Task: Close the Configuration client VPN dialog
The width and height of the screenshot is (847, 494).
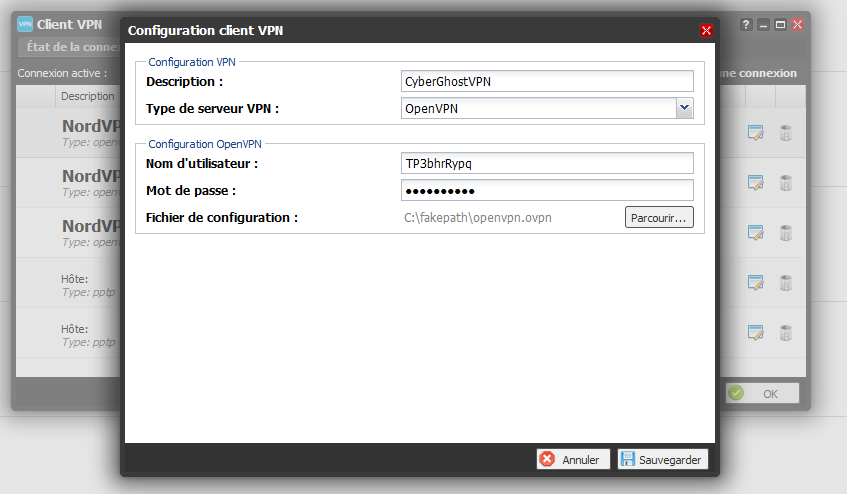Action: tap(706, 31)
